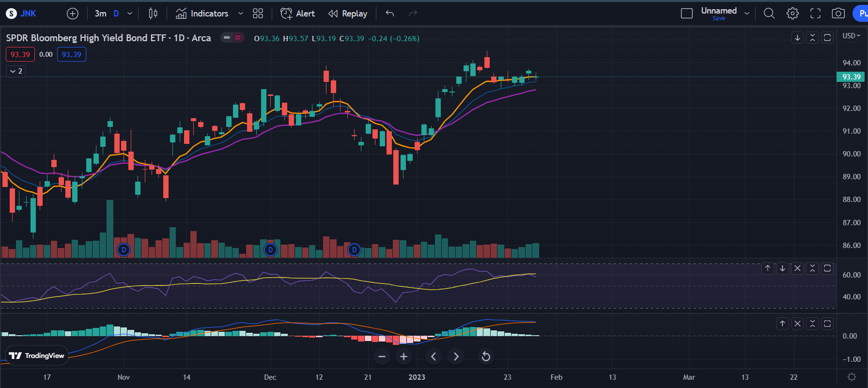The height and width of the screenshot is (388, 868).
Task: Take a chart snapshot with camera icon
Action: pyautogui.click(x=838, y=14)
